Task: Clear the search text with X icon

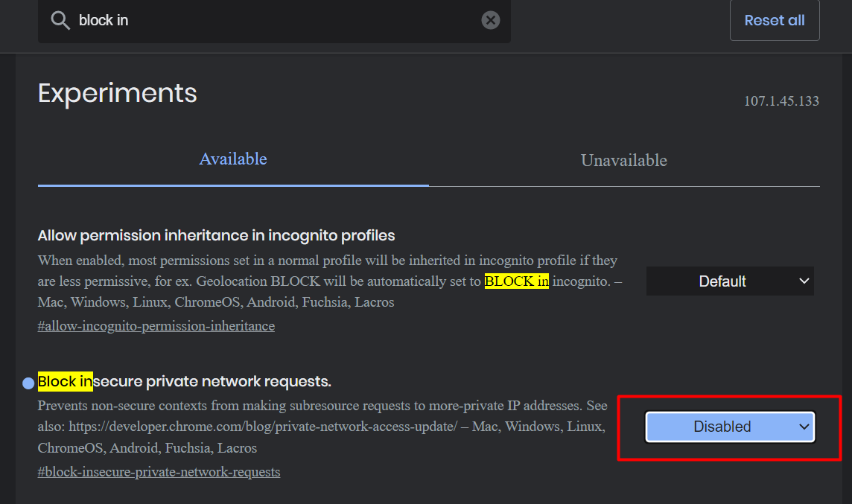Action: click(490, 20)
